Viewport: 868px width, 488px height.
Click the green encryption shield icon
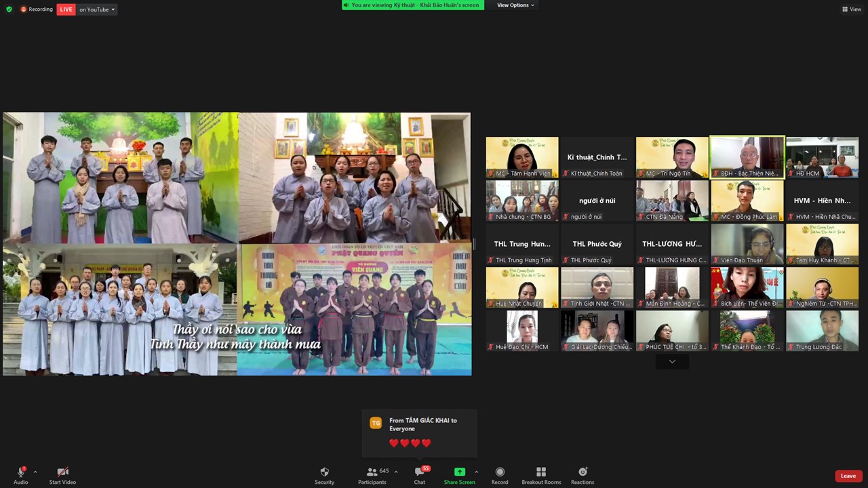coord(9,9)
